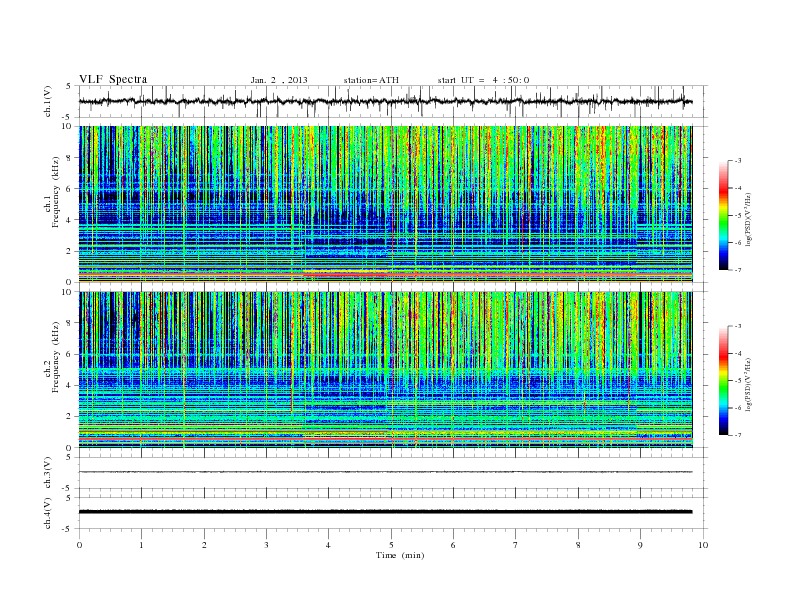792x612 pixels.
Task: Click the 'ch.3(V)' axis label
Action: (x=48, y=473)
